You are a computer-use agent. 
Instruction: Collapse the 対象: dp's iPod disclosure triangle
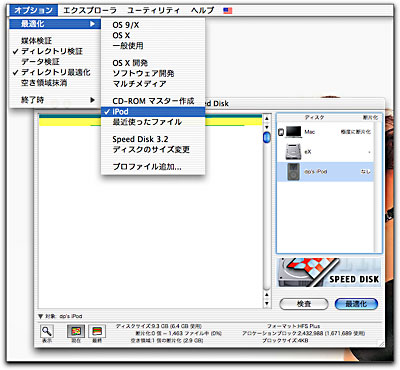point(41,316)
